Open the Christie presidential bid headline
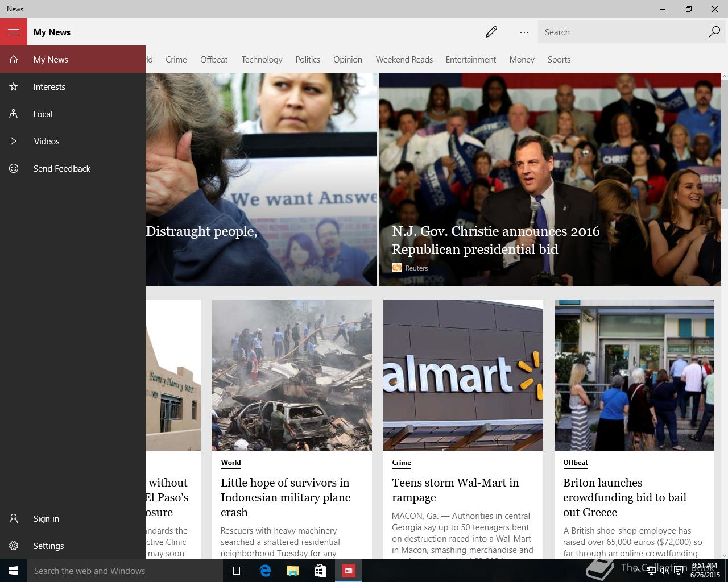The image size is (728, 582). [495, 240]
